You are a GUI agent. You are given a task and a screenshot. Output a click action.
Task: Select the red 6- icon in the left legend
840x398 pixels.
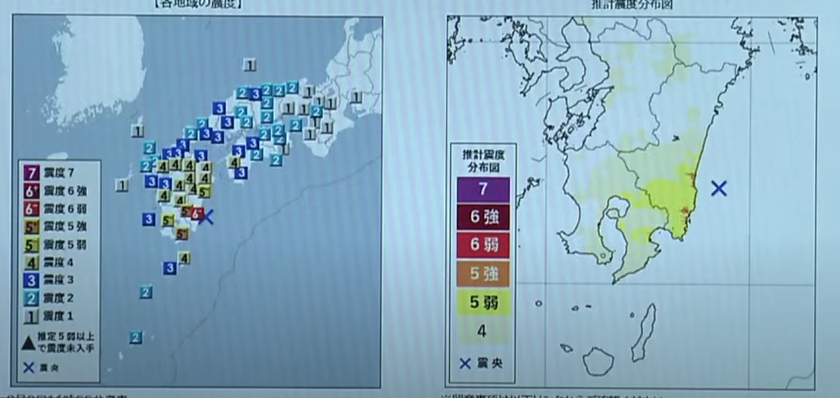pyautogui.click(x=32, y=208)
